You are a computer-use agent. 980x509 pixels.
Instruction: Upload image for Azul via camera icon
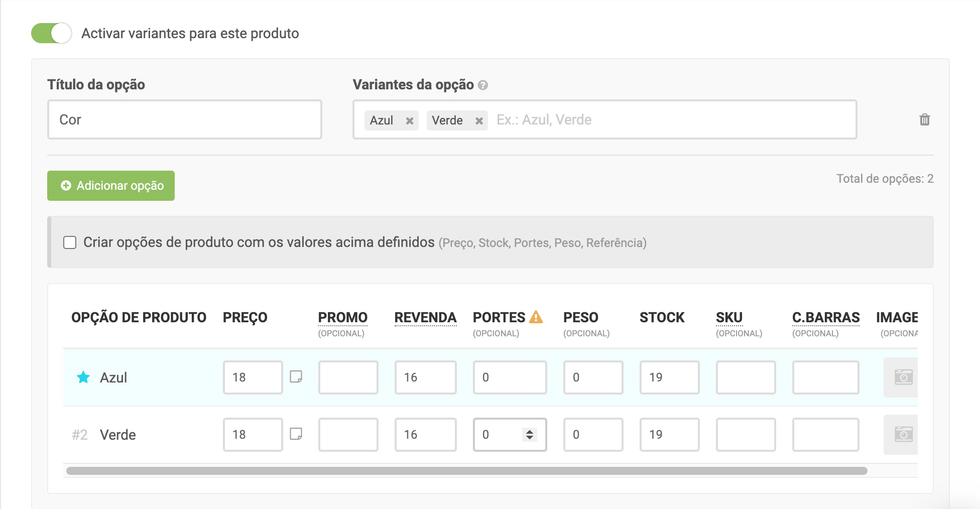[903, 377]
